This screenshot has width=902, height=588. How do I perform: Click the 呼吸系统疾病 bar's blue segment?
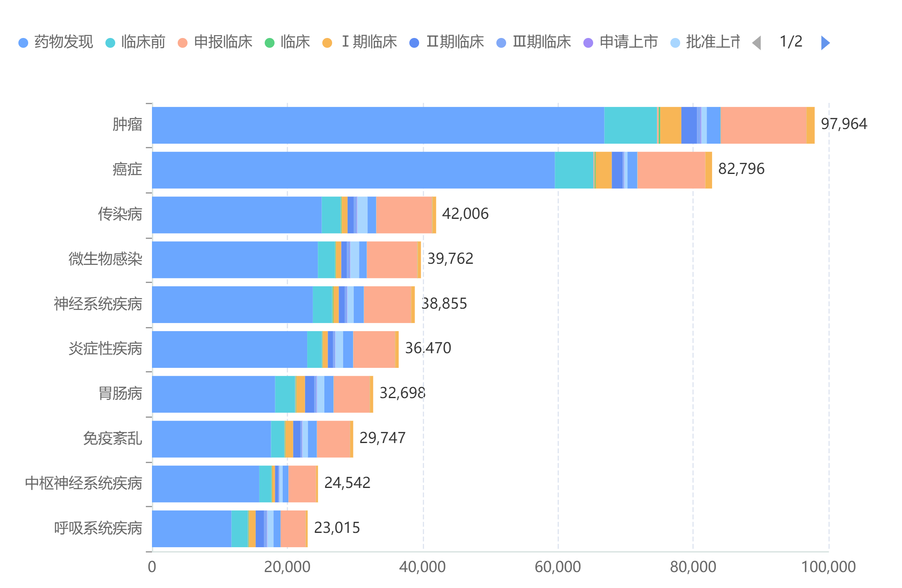[192, 529]
